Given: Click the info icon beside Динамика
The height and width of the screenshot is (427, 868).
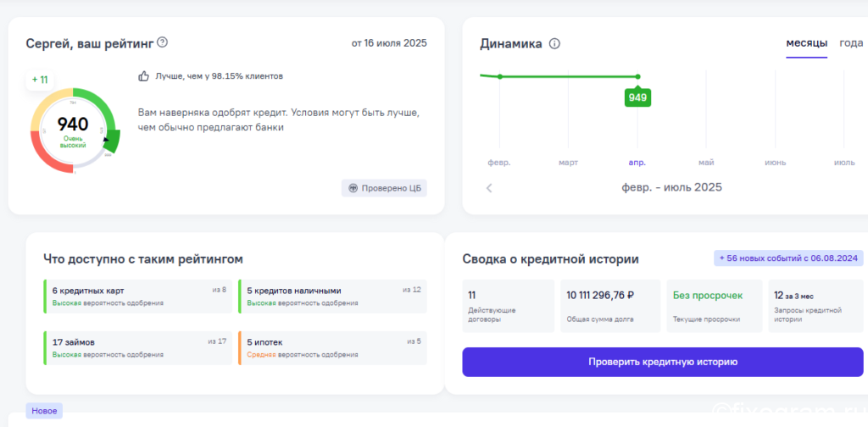Looking at the screenshot, I should click(x=554, y=44).
